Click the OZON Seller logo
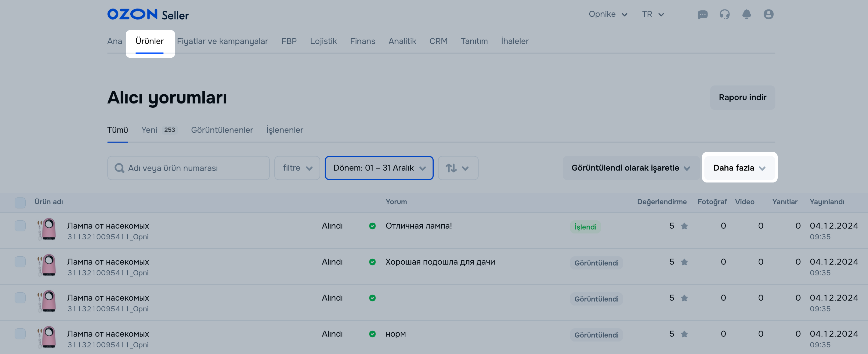The width and height of the screenshot is (868, 354). click(148, 14)
